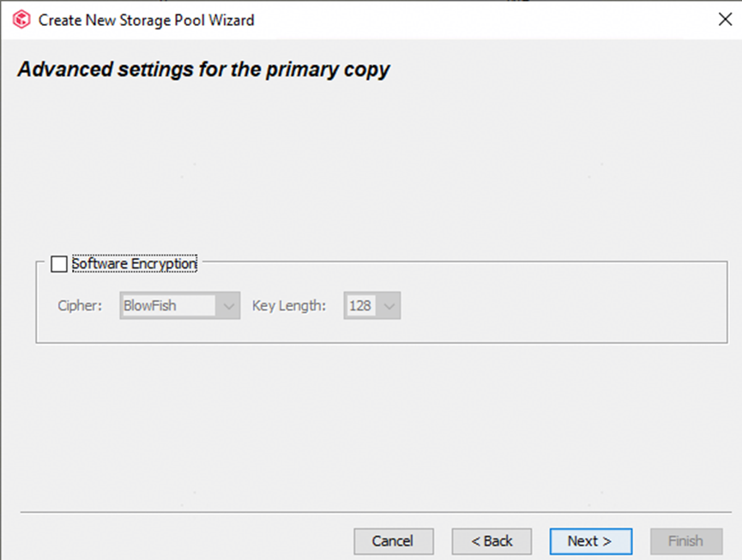Screen dimensions: 742x560
Task: Click the Commvault logo in title bar
Action: 21,20
